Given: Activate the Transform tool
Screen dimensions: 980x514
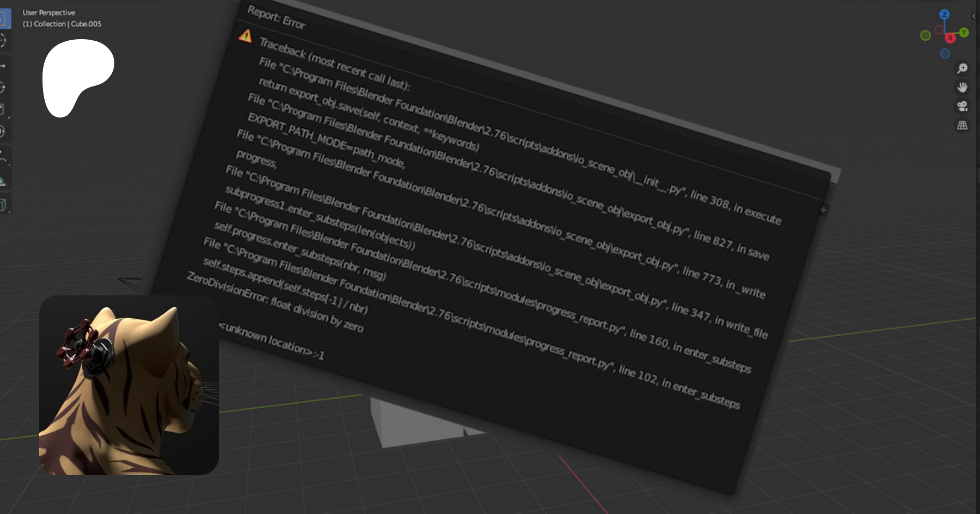Looking at the screenshot, I should tap(3, 131).
